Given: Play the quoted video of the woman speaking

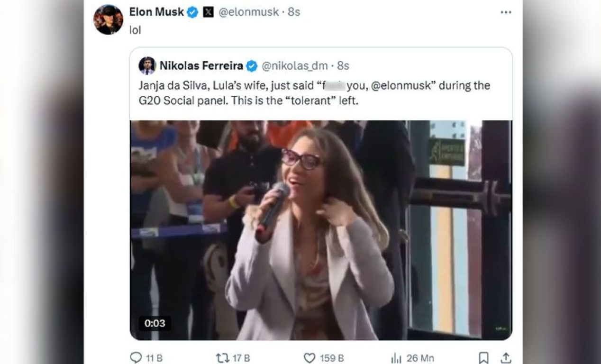Looking at the screenshot, I should tap(321, 230).
